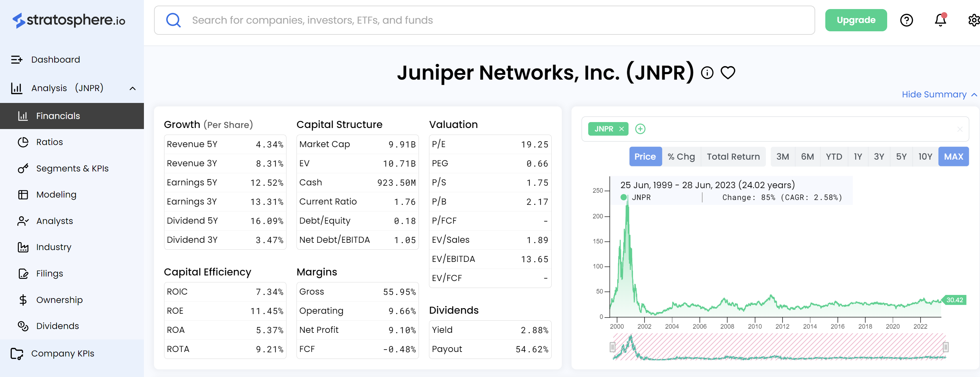Click the Filings document icon
Screen dimensions: 980x377
click(23, 273)
